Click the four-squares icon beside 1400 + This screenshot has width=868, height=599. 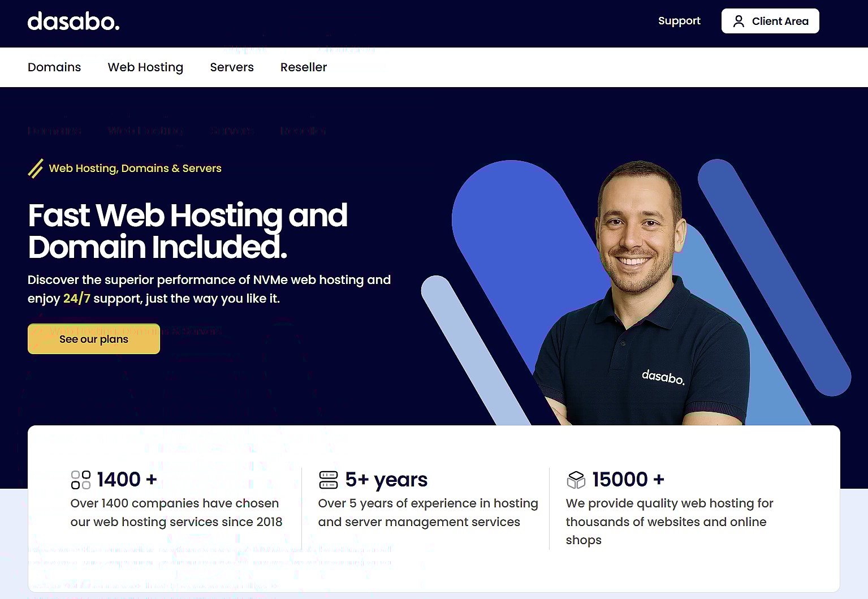point(81,480)
